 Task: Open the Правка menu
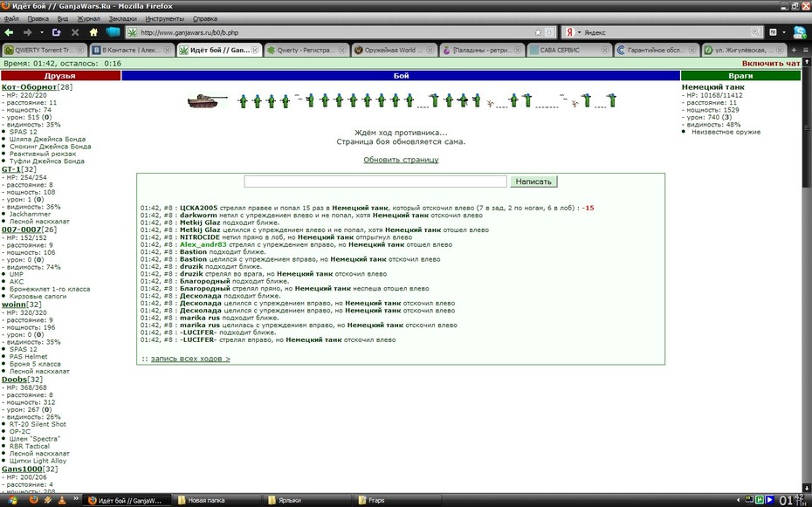[x=38, y=18]
